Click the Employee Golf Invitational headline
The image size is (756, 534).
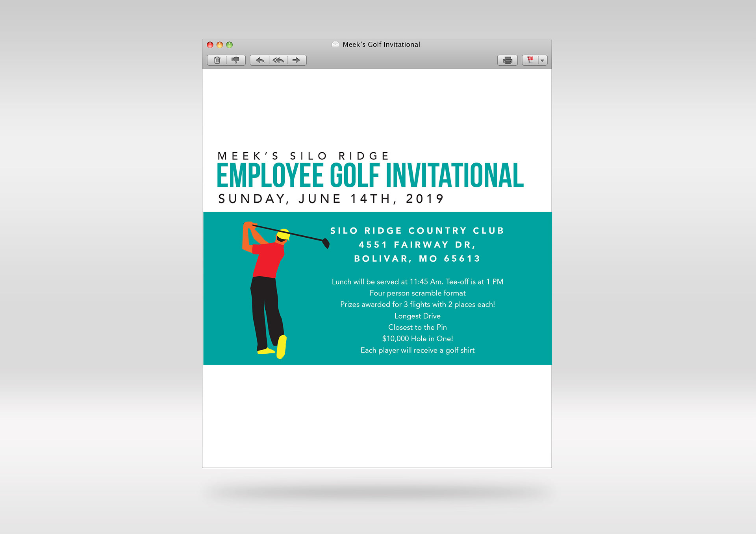[x=370, y=176]
